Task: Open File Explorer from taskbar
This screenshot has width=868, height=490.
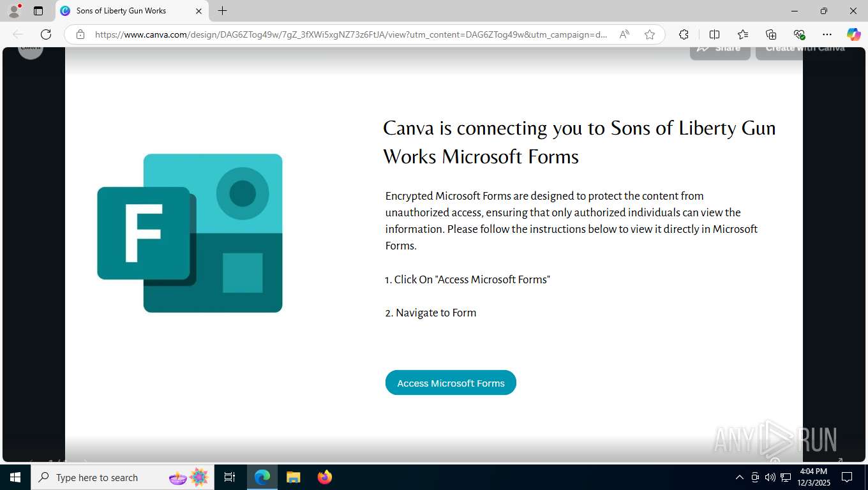Action: [x=293, y=477]
